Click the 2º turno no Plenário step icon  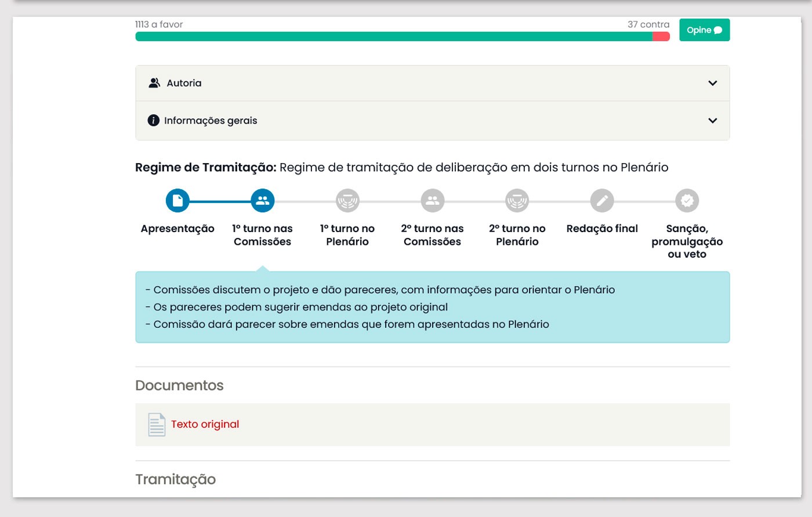pos(517,201)
